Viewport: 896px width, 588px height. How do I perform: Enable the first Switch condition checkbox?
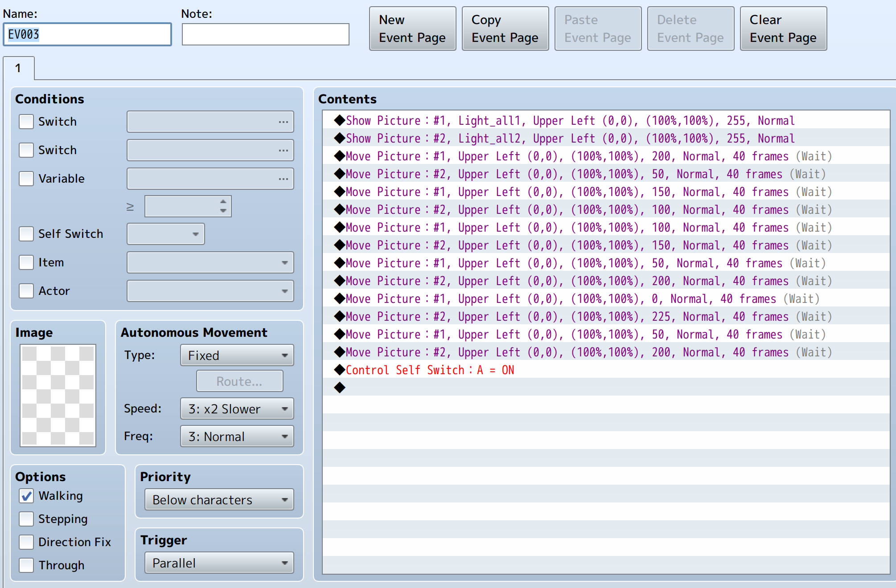26,122
